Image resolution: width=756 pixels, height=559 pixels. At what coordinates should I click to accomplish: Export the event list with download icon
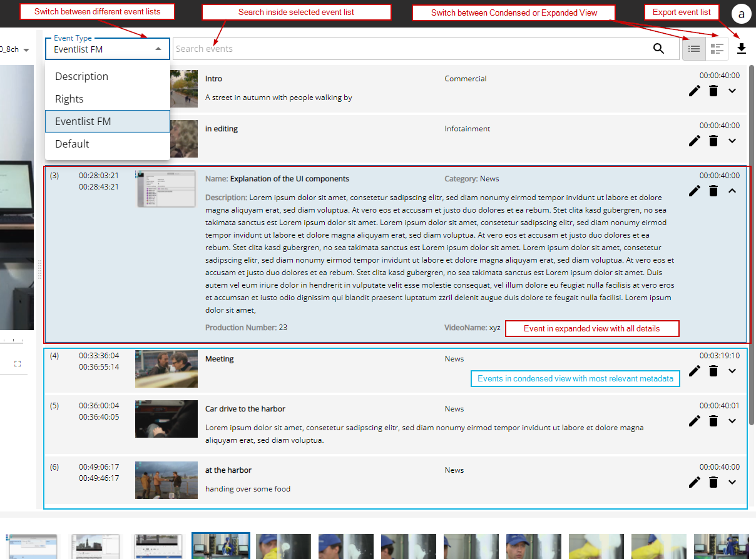pos(742,49)
